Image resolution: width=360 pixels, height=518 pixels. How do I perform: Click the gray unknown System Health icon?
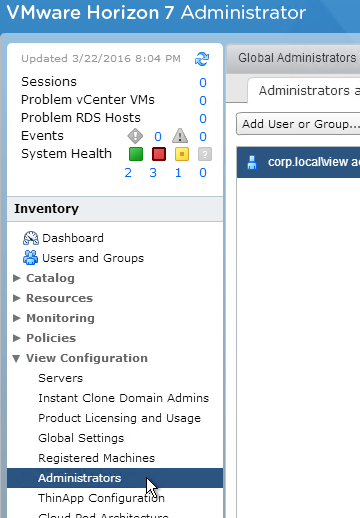click(205, 154)
